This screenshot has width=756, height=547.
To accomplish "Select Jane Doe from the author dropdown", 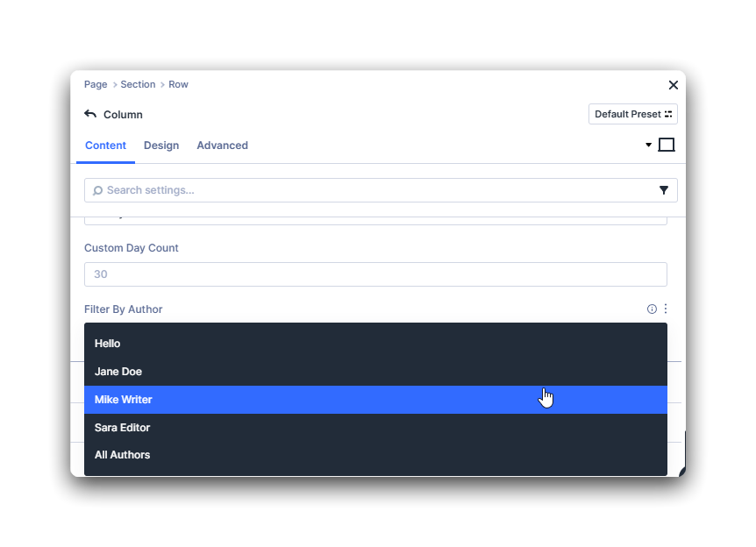I will pos(118,371).
